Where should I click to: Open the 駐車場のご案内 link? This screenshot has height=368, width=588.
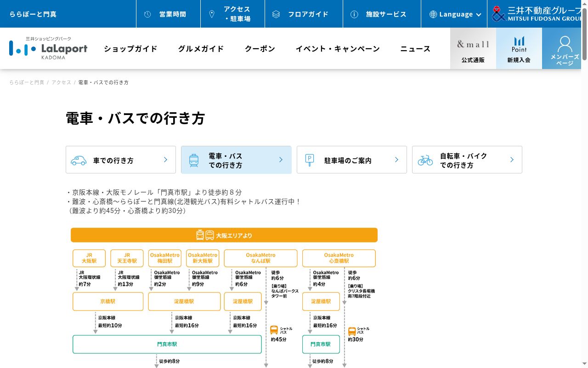352,160
